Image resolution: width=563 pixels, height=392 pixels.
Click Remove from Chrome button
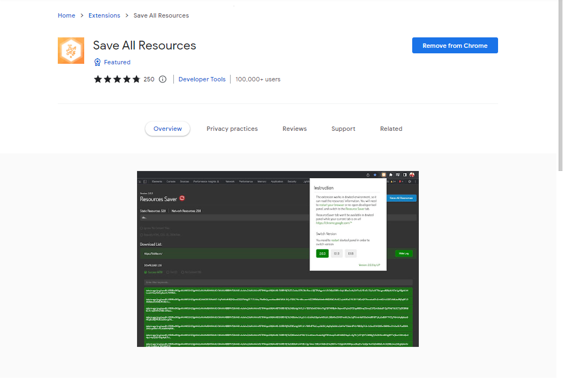[455, 46]
